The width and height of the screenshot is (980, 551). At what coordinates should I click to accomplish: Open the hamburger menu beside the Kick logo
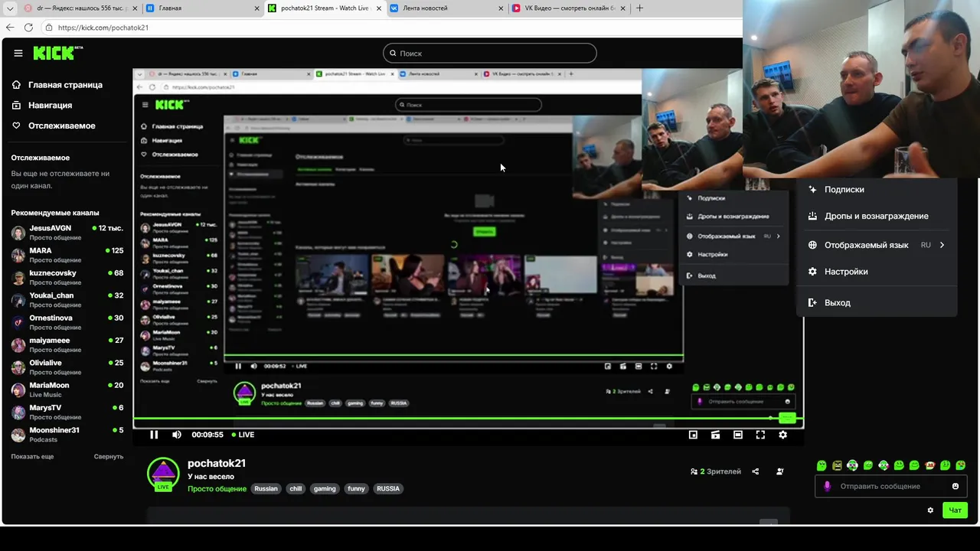[18, 53]
